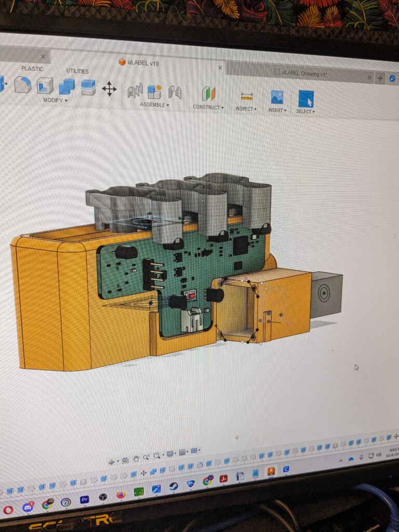The image size is (399, 532).
Task: Click the Offset Plane construct icon
Action: pos(208,94)
